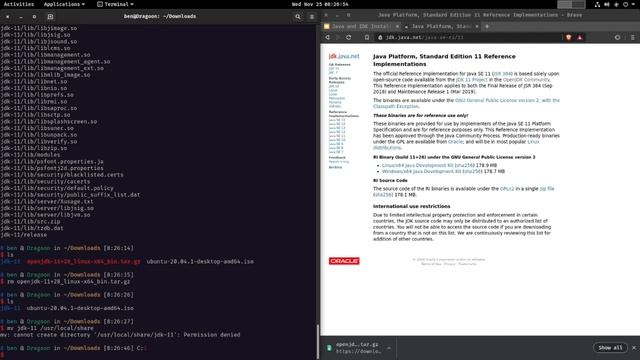Open new terminal tab button

50,17
